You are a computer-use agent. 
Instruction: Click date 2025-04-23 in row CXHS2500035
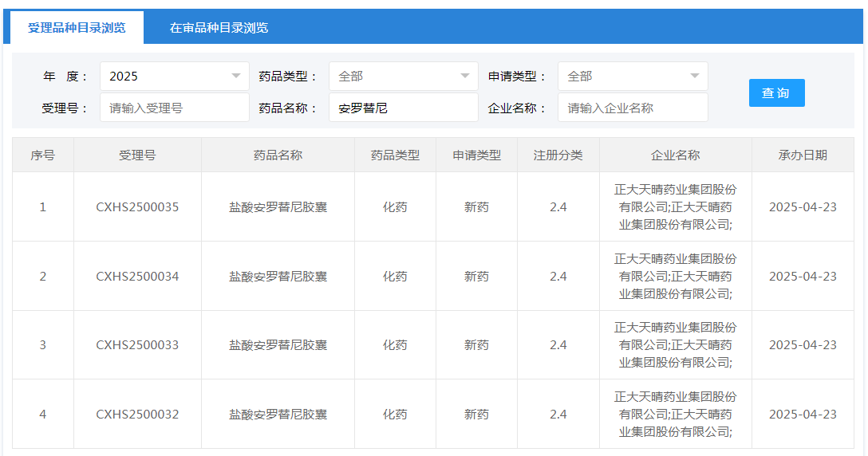[x=803, y=207]
